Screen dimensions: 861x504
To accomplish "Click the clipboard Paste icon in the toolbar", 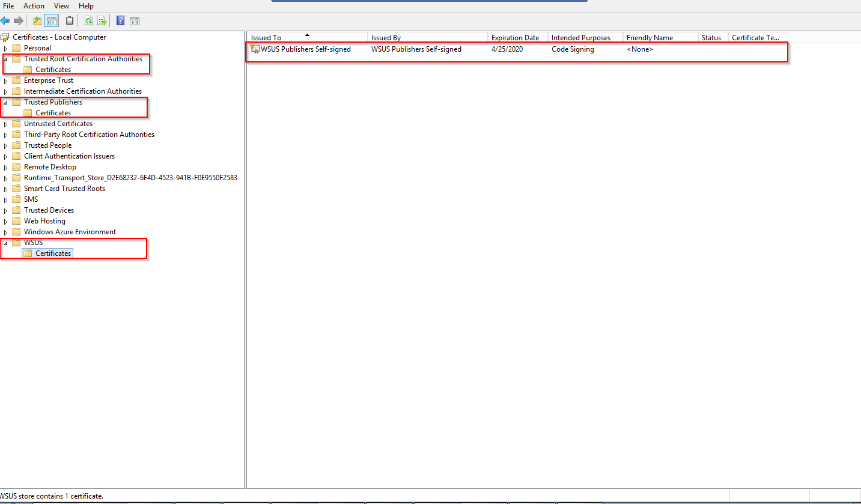I will click(70, 21).
